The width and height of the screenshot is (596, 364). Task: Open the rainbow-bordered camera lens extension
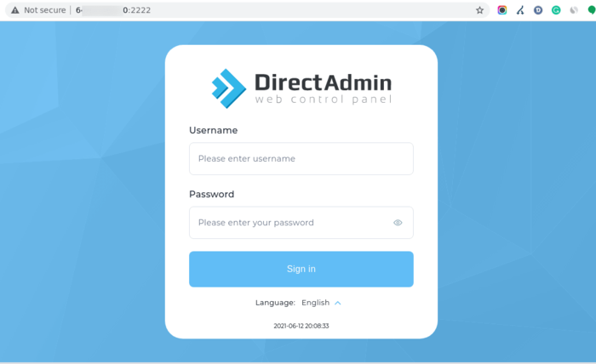(502, 10)
